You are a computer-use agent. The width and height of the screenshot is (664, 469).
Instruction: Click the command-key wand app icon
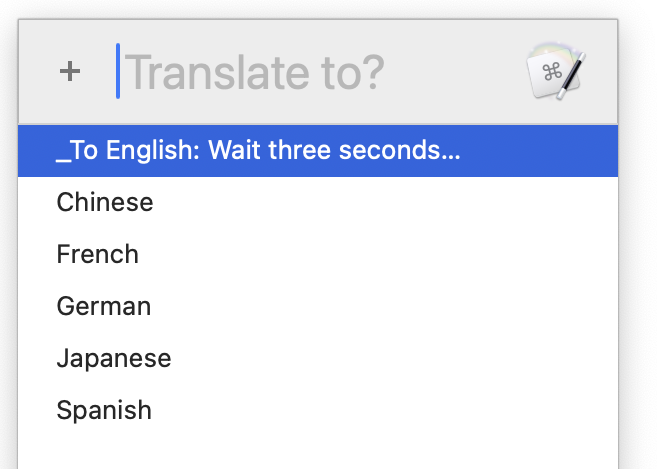(555, 71)
